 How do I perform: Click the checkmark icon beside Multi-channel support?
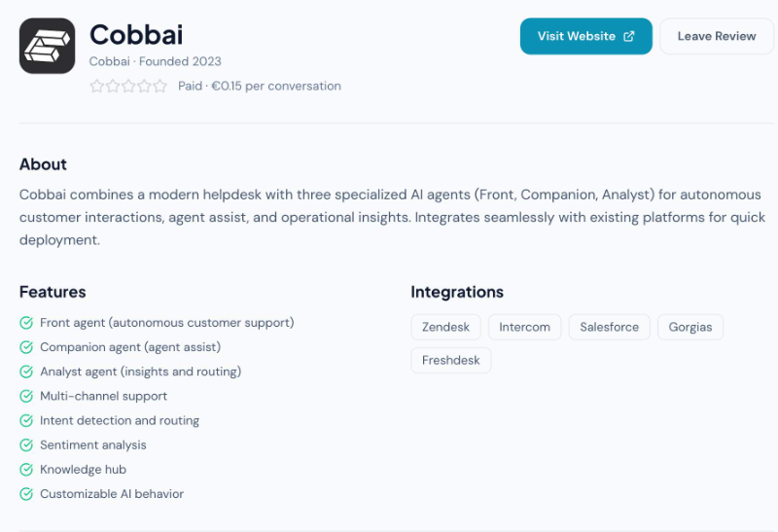click(26, 396)
